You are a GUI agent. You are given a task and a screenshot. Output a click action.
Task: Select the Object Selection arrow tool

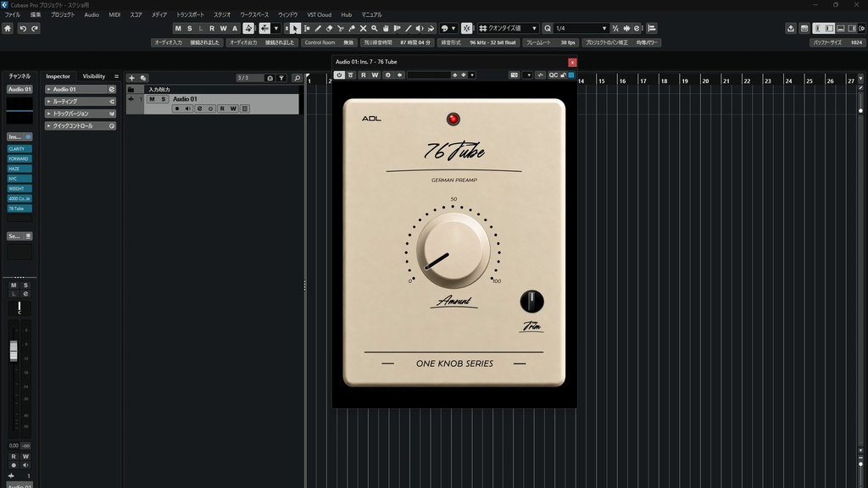click(x=295, y=28)
